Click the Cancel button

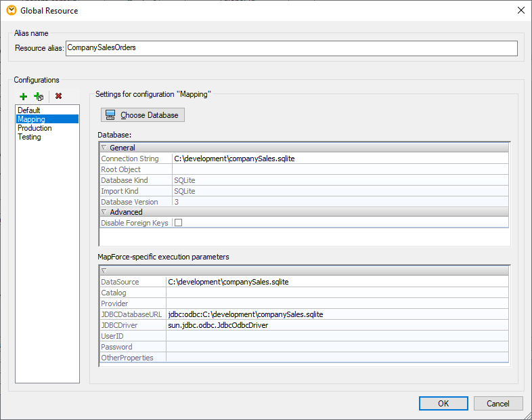pyautogui.click(x=498, y=403)
